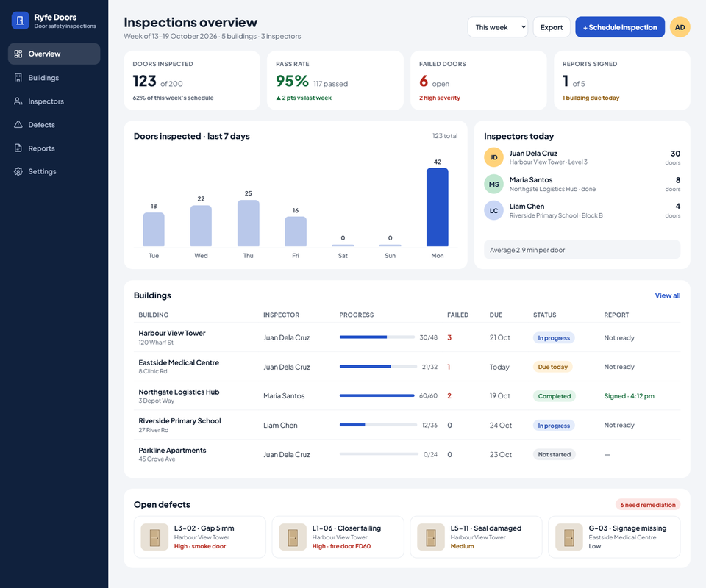Click the Wednesday bar showing 22 doors
The height and width of the screenshot is (588, 706).
pos(201,226)
